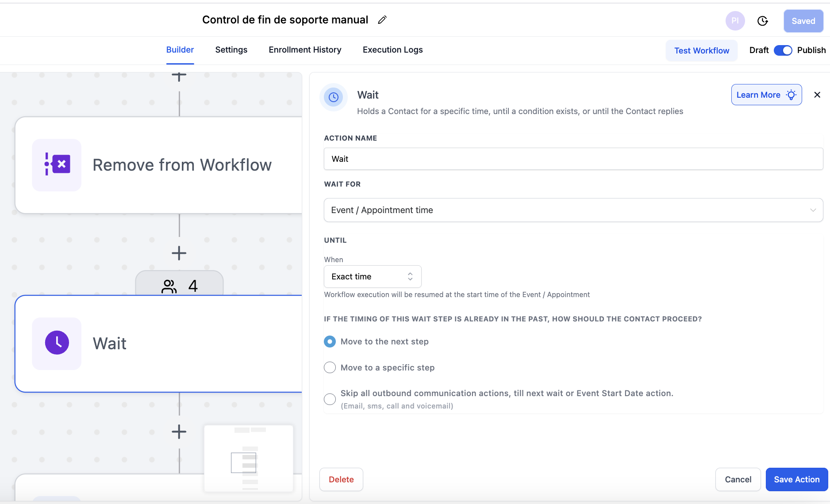
Task: Click the Action Name input field
Action: 573,159
